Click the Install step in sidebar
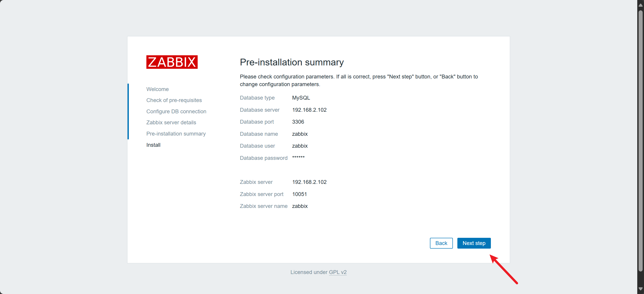 pyautogui.click(x=153, y=145)
